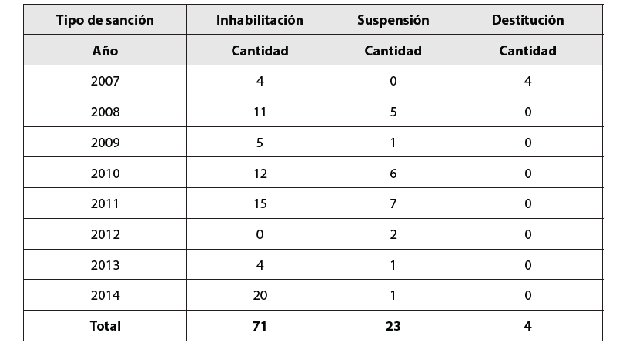The width and height of the screenshot is (644, 352).
Task: Click the 2014 Inhabilitación value 20
Action: coord(260,295)
